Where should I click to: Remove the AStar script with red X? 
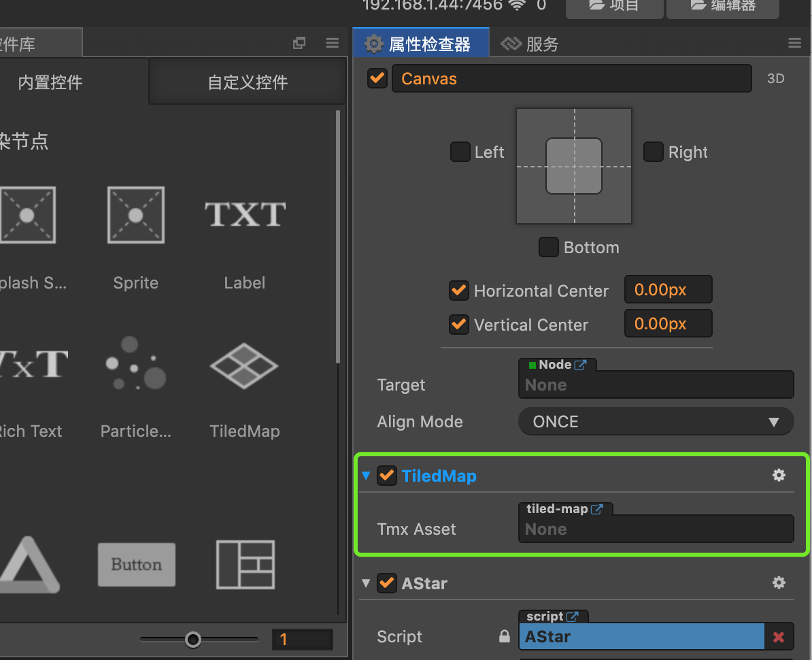click(x=779, y=637)
